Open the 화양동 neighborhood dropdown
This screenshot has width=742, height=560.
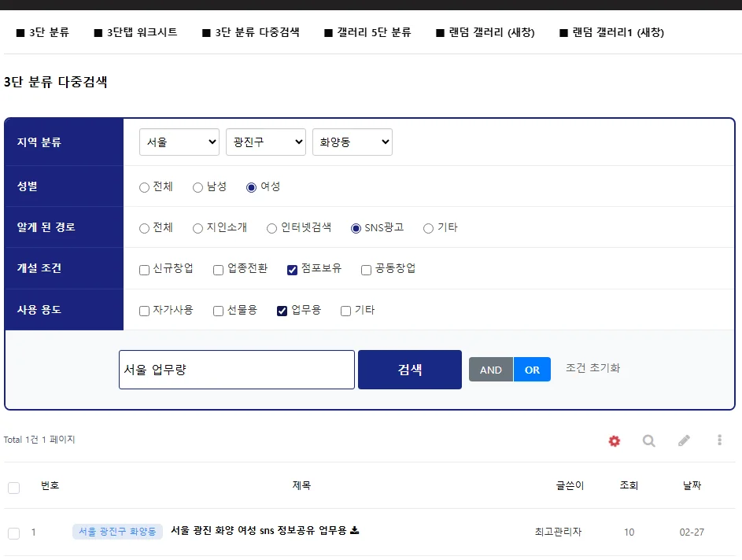pos(353,142)
